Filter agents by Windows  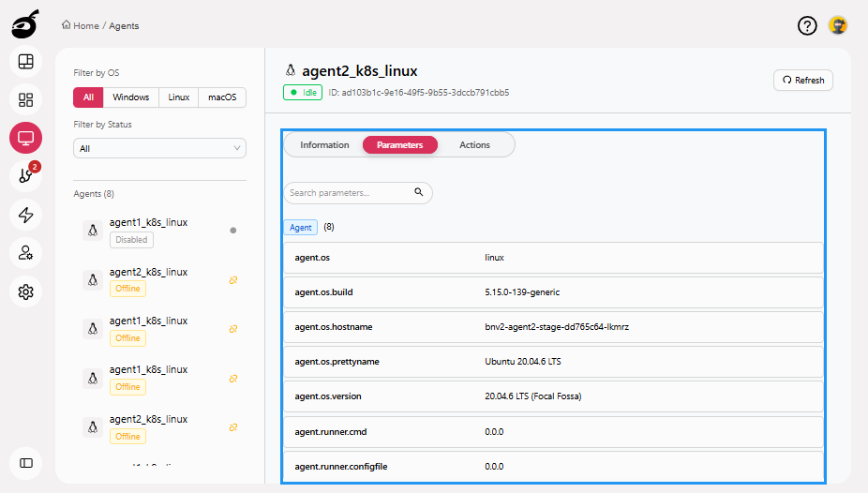click(x=130, y=97)
